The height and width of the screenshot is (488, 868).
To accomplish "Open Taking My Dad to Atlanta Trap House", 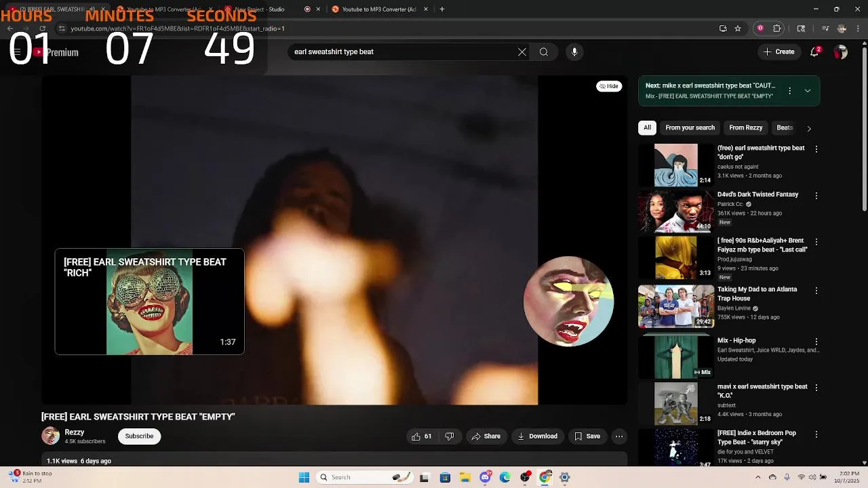I will pos(757,293).
